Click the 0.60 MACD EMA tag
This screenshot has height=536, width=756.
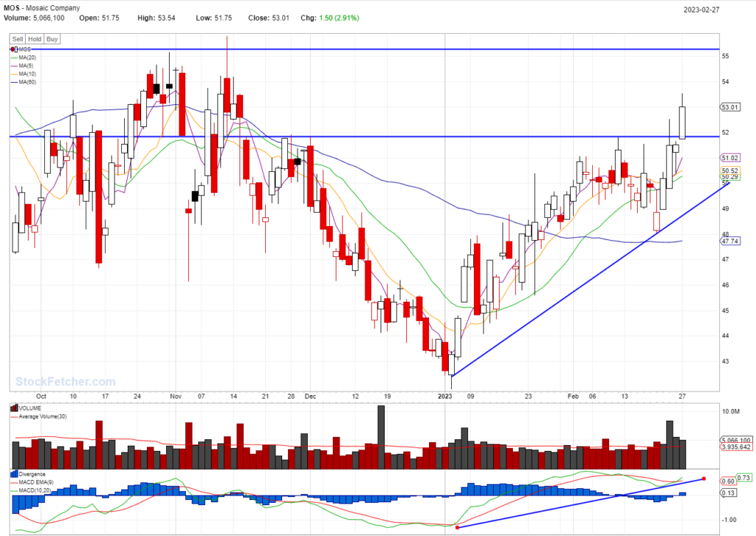(x=728, y=481)
